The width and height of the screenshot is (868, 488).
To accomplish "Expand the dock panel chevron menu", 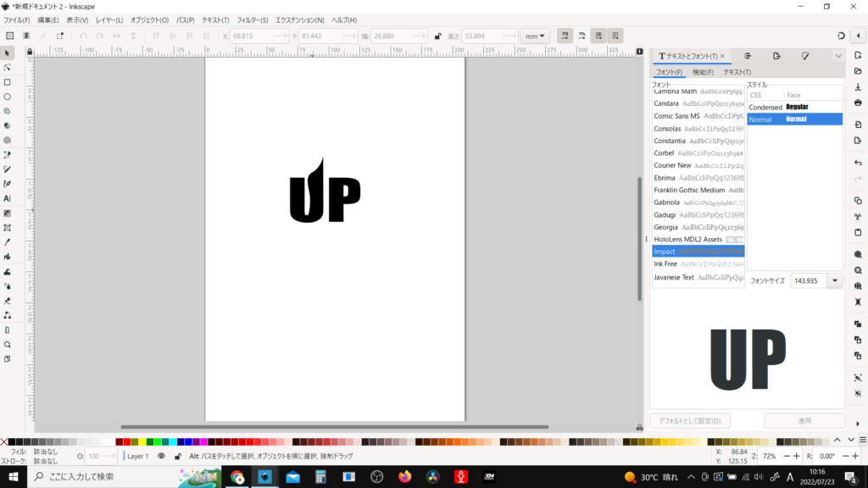I will pos(837,56).
